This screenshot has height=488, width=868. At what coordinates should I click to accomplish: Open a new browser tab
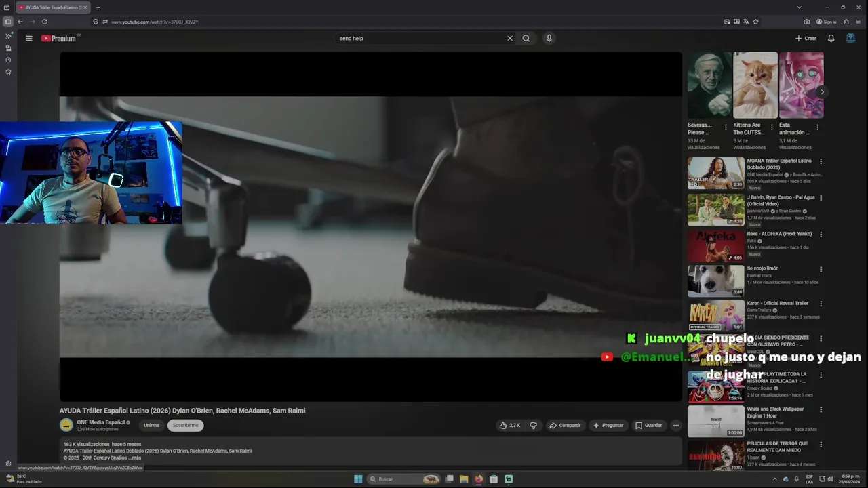(x=98, y=7)
